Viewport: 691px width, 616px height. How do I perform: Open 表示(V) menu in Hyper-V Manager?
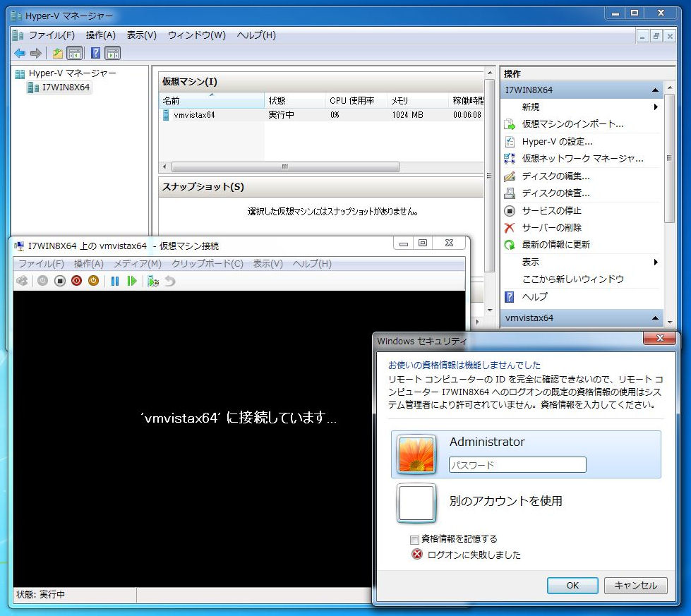(141, 35)
